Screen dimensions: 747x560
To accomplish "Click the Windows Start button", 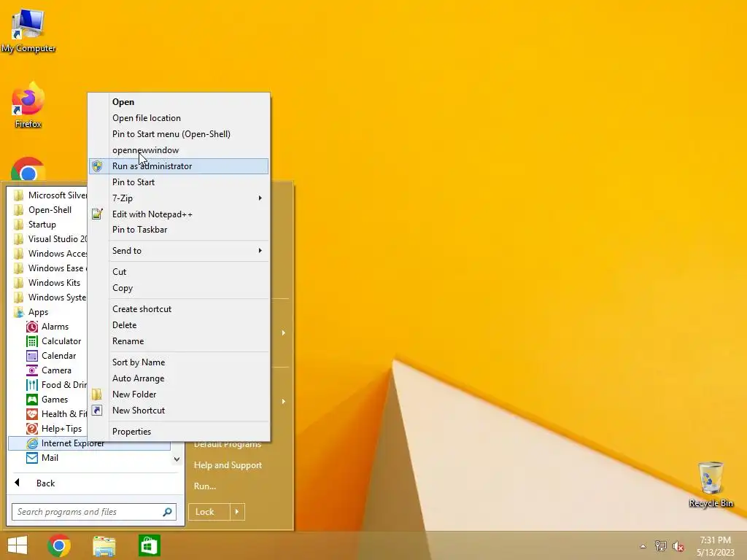I will (x=18, y=545).
